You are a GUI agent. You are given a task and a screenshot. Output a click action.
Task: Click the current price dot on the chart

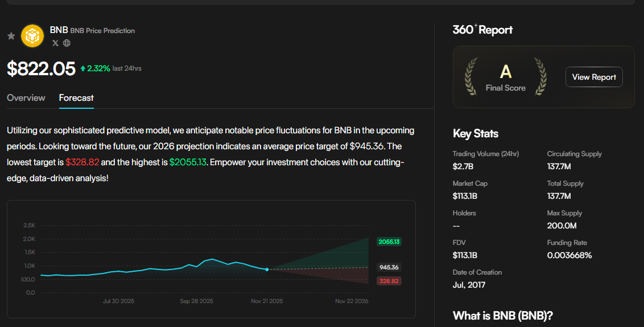coord(267,269)
